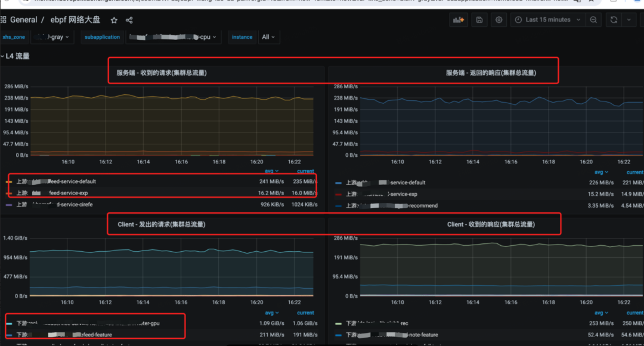Open the Client - 发出的请求(集群总流量) panel title menu
The height and width of the screenshot is (346, 644).
click(162, 224)
